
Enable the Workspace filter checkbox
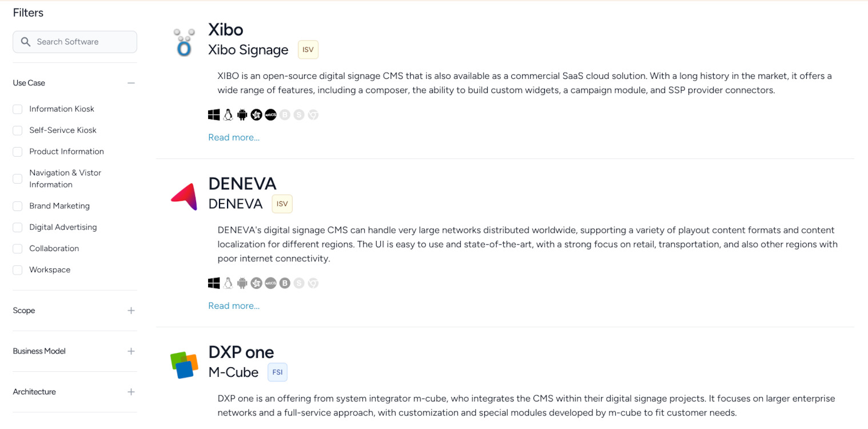17,269
